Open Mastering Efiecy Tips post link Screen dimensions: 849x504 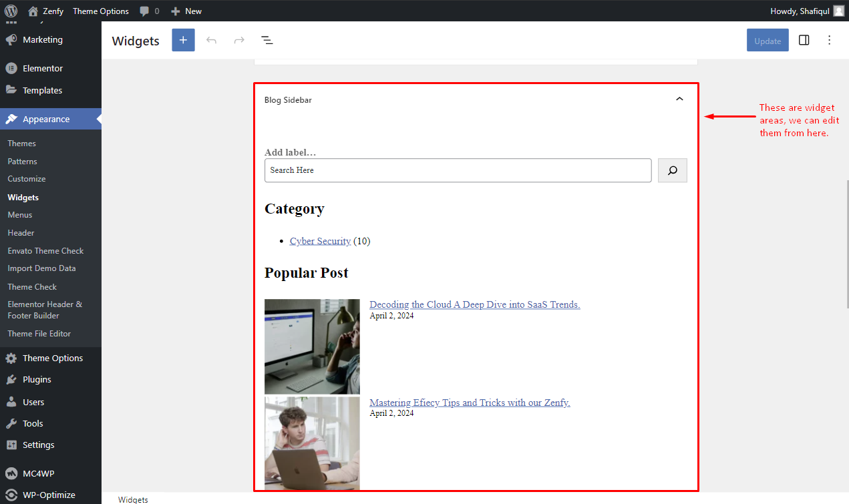point(470,403)
